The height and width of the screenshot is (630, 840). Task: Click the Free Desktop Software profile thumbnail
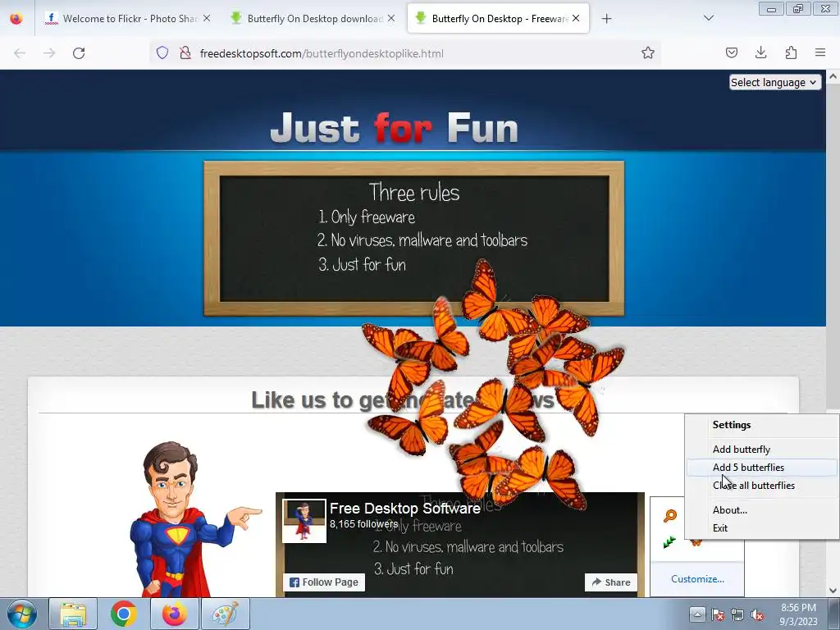(304, 521)
